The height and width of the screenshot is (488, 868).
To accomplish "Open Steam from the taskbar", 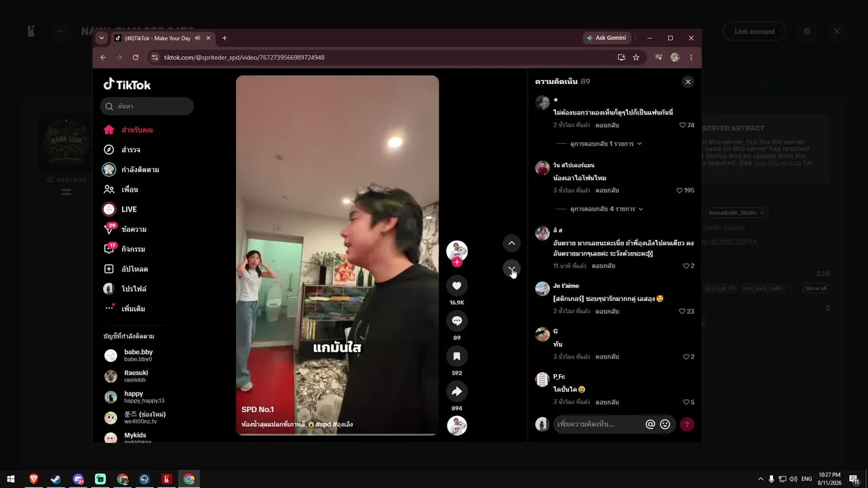I will click(x=56, y=479).
